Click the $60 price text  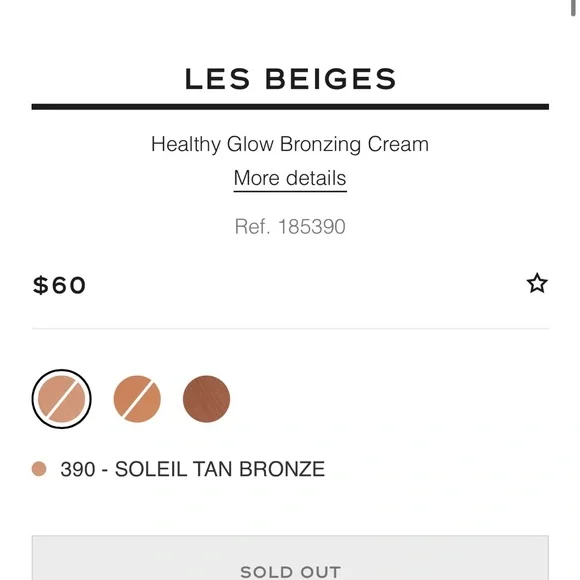coord(59,285)
